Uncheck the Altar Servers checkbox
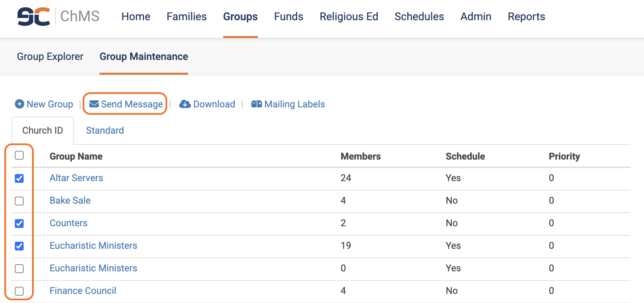The image size is (644, 303). pyautogui.click(x=19, y=178)
